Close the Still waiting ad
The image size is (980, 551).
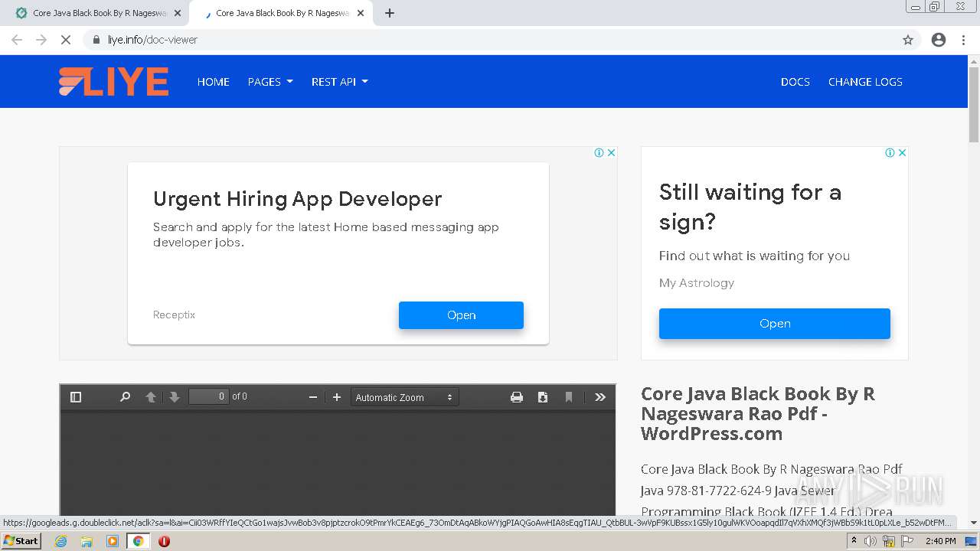903,152
